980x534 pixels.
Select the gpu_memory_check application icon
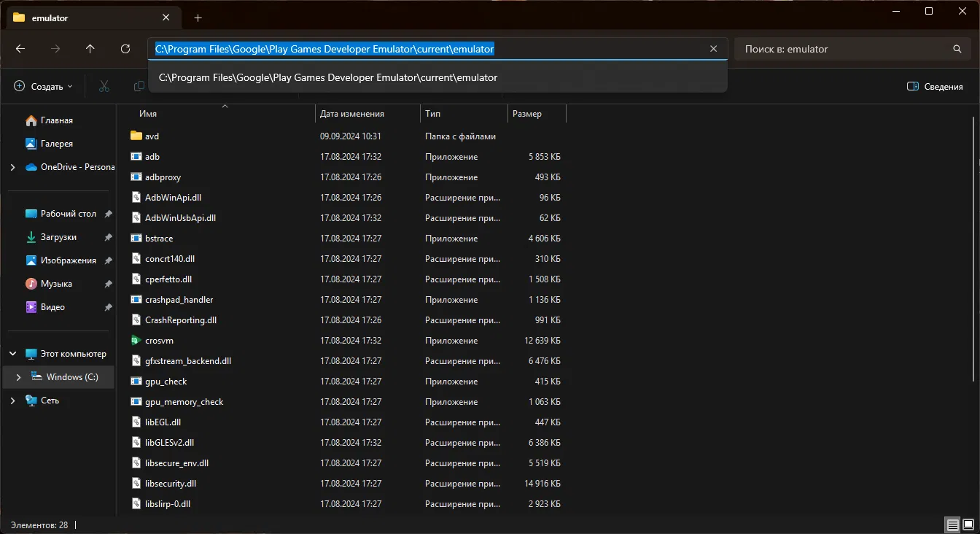136,402
